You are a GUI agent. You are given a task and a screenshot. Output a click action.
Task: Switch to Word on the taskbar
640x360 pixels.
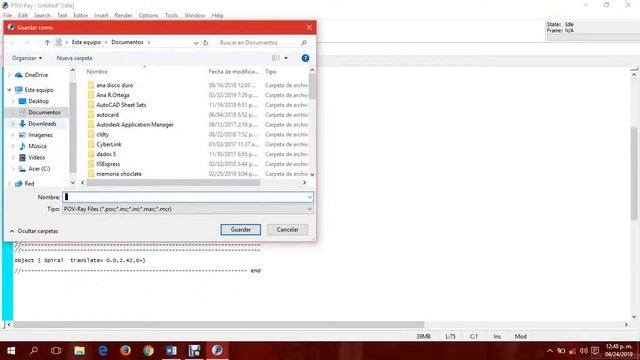[x=171, y=351]
